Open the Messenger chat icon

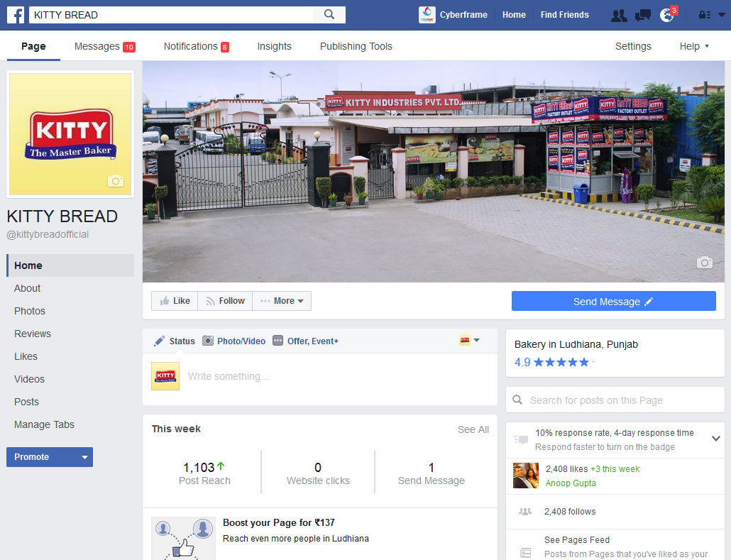click(643, 15)
